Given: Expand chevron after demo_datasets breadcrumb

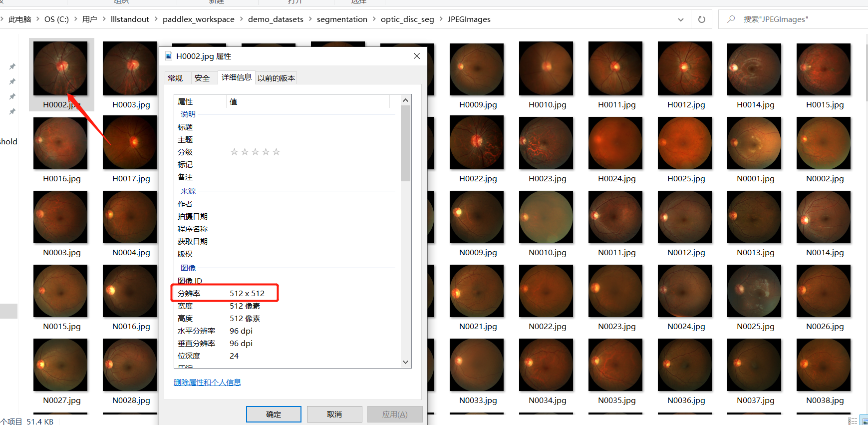Looking at the screenshot, I should click(310, 19).
